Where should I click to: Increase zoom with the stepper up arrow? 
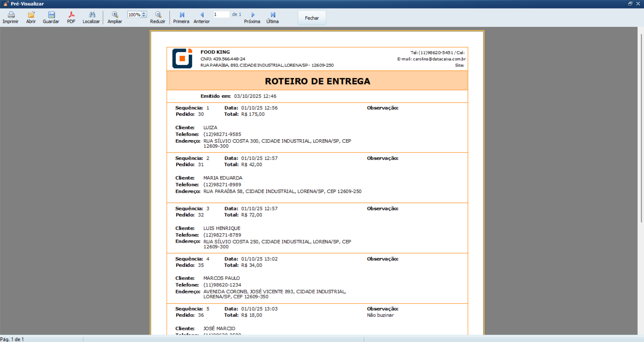(x=144, y=13)
